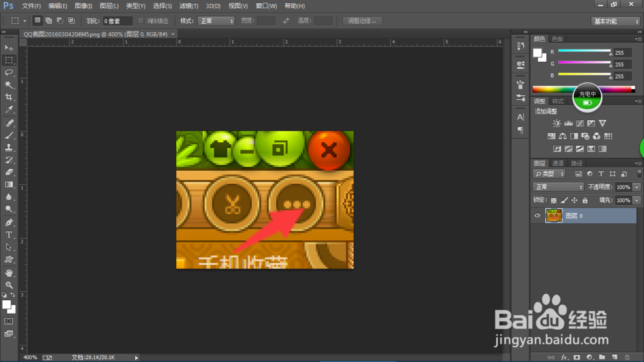
Task: Click the 调整边缘 button
Action: coord(362,21)
